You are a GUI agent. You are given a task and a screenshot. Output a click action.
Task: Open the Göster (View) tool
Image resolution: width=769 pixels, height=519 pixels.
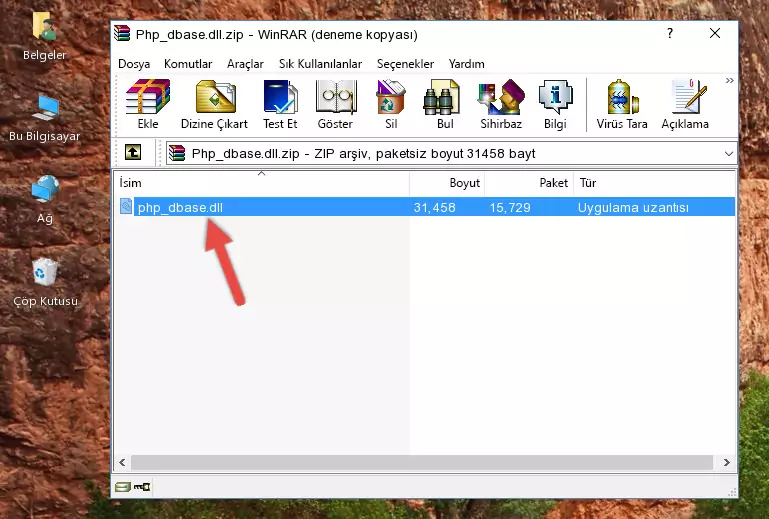(335, 104)
